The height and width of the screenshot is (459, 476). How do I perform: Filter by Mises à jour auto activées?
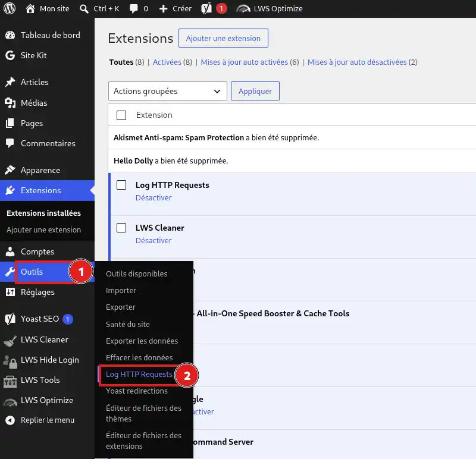[244, 62]
